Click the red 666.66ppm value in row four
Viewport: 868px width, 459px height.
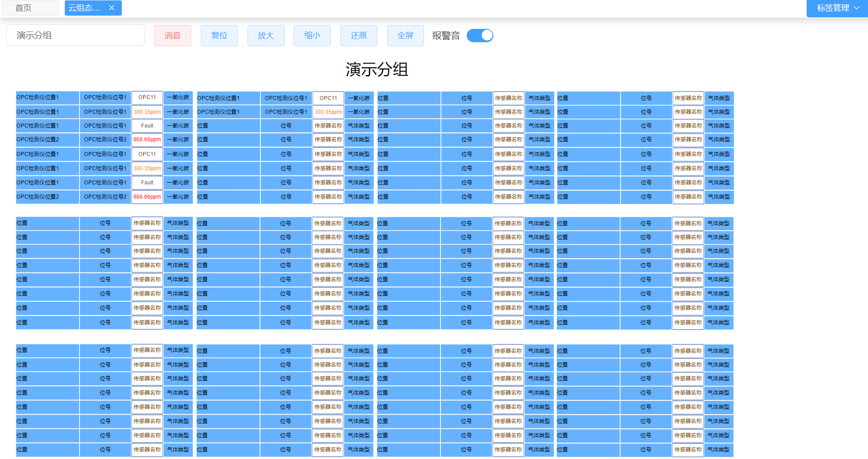point(147,140)
